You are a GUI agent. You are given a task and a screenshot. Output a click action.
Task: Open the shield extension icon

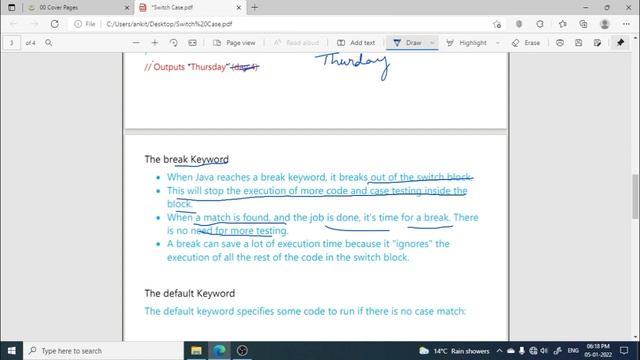tap(519, 24)
